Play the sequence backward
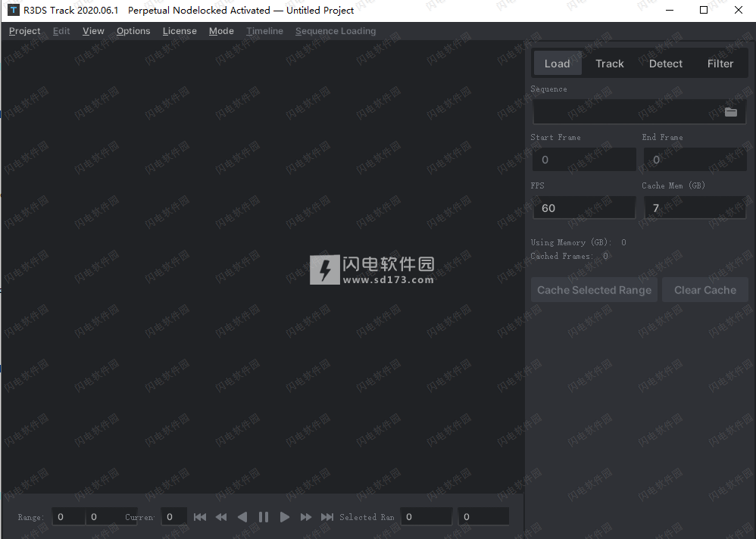756x539 pixels. pyautogui.click(x=242, y=517)
